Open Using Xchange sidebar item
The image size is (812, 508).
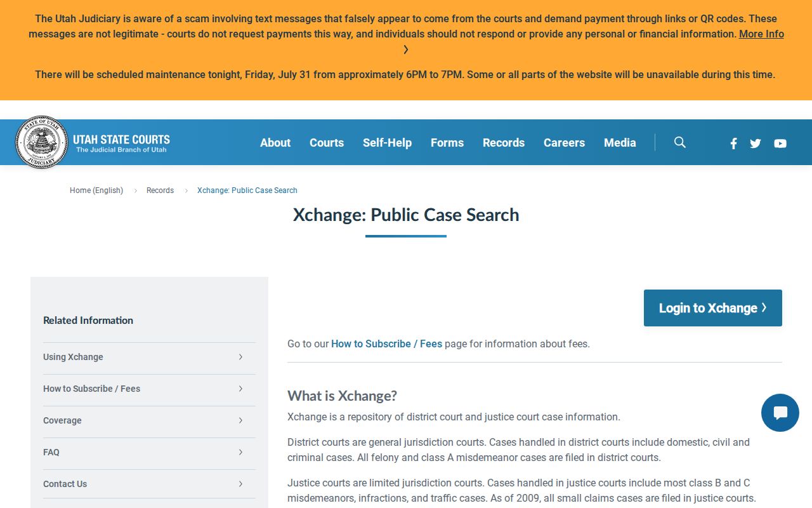point(149,357)
